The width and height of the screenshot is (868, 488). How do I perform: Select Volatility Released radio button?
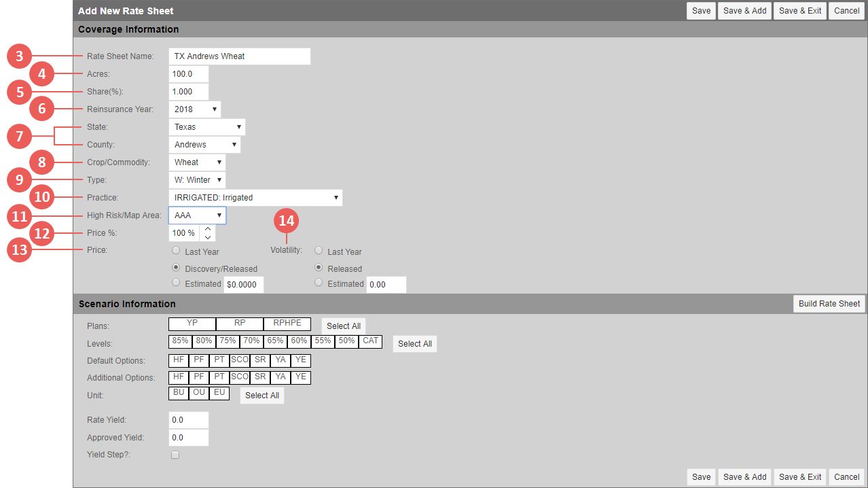pos(319,268)
